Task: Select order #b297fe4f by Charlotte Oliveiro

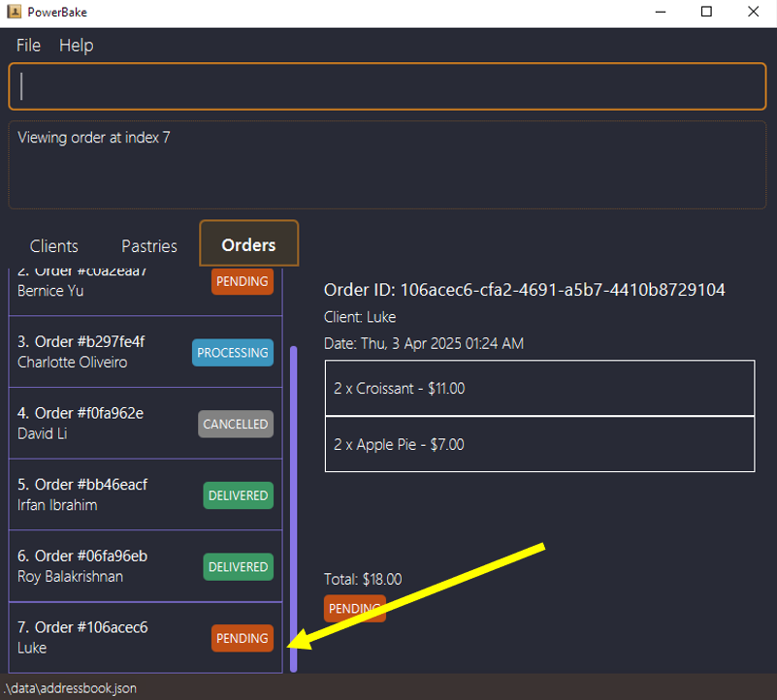Action: pos(97,352)
